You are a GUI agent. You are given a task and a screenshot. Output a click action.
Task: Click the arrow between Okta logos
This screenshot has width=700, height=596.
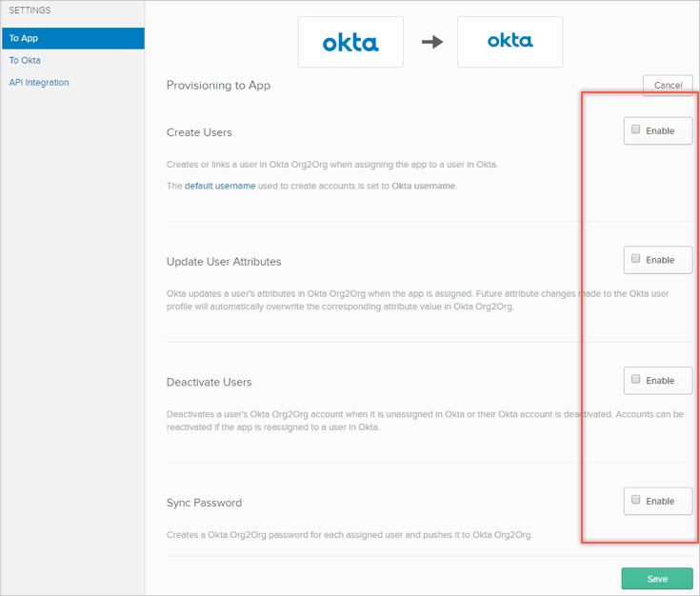432,42
